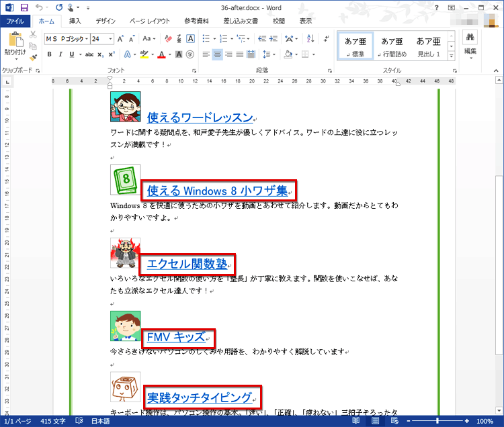Click the Paste (貼り付け) icon

tap(15, 40)
